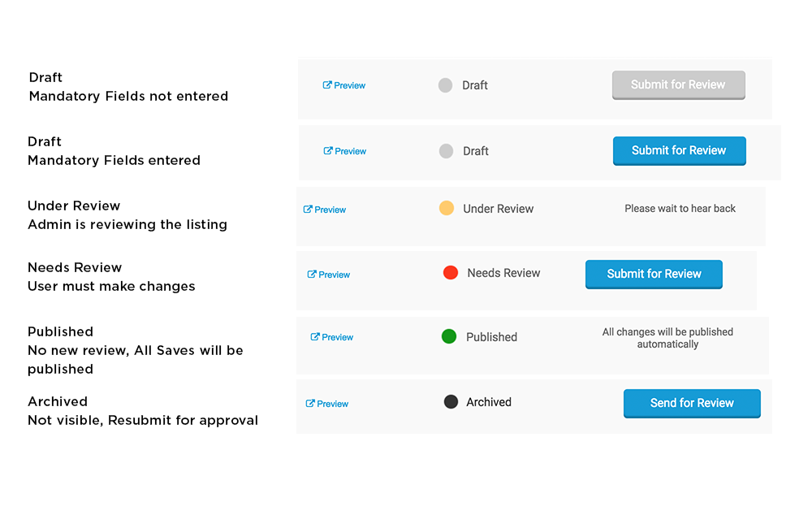Click the red Needs Review status dot
Screen dimensions: 812x528
tap(451, 273)
